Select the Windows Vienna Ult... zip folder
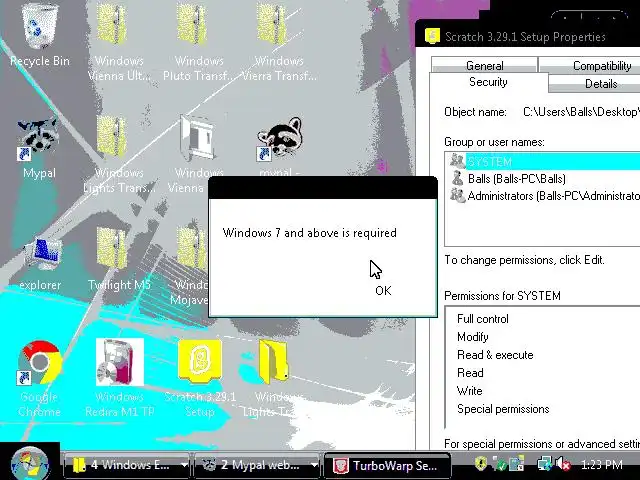Viewport: 640px width, 480px height. (112, 24)
